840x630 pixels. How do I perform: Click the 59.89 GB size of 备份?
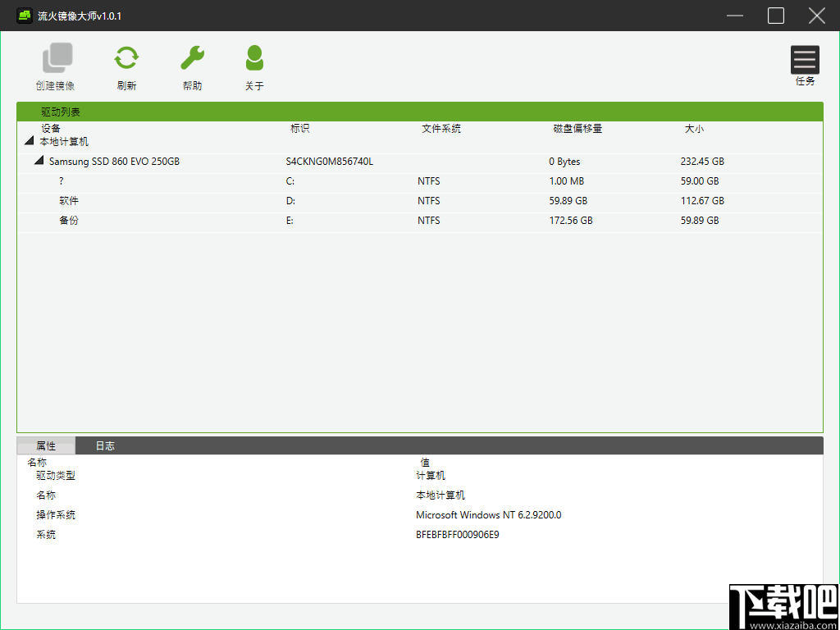pyautogui.click(x=700, y=220)
